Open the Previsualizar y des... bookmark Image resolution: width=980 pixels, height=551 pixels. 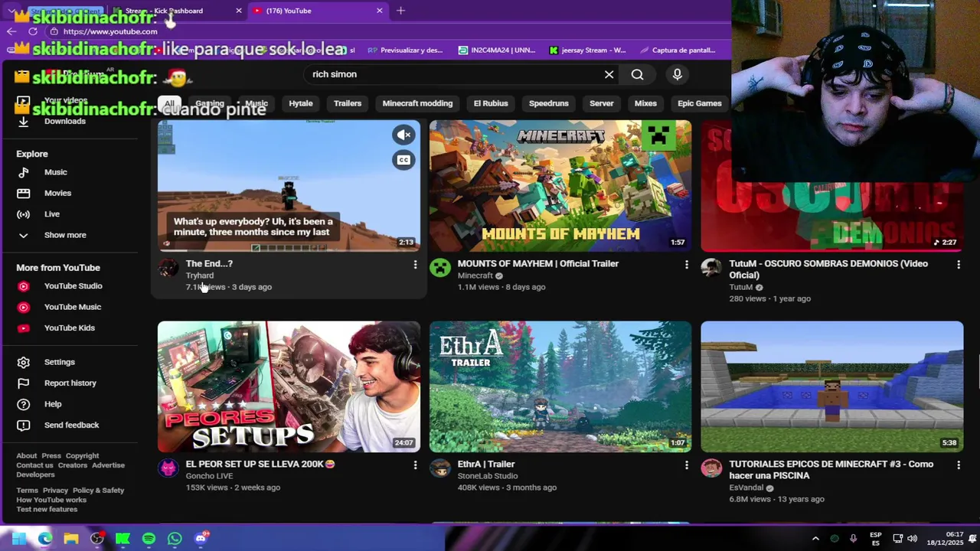click(x=405, y=51)
